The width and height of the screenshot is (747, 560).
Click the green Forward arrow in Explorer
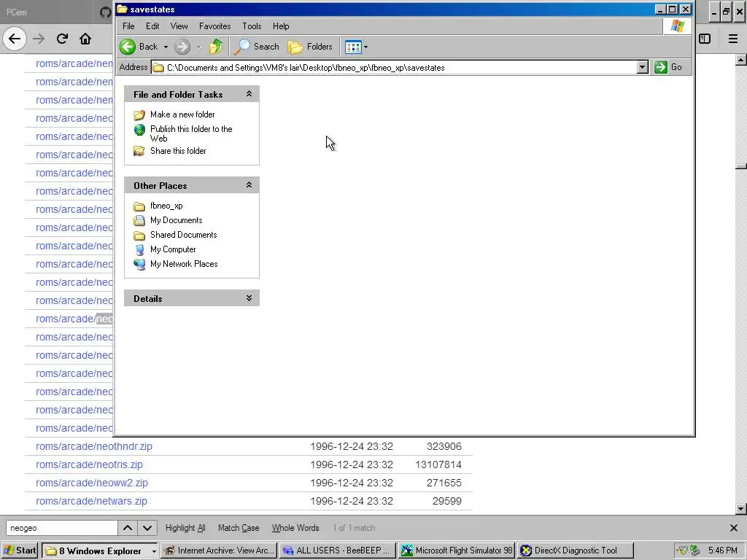182,47
